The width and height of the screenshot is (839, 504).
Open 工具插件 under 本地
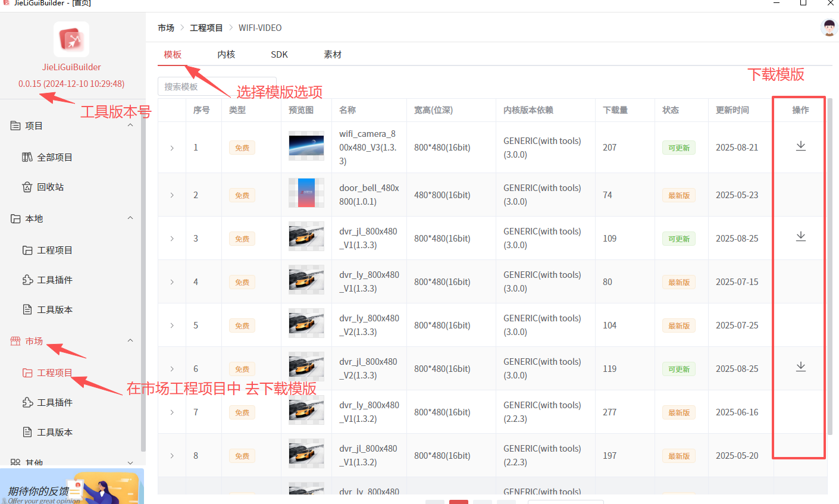click(x=48, y=280)
